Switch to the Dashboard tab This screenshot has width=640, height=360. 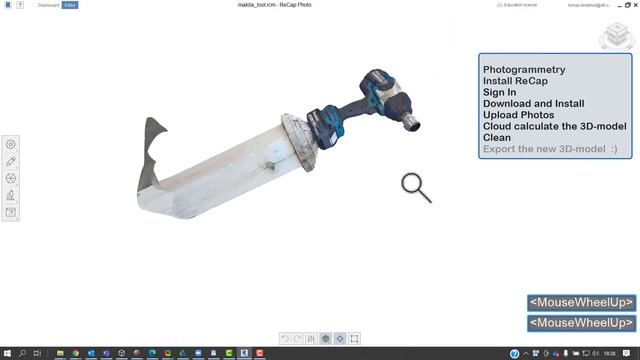tap(48, 5)
